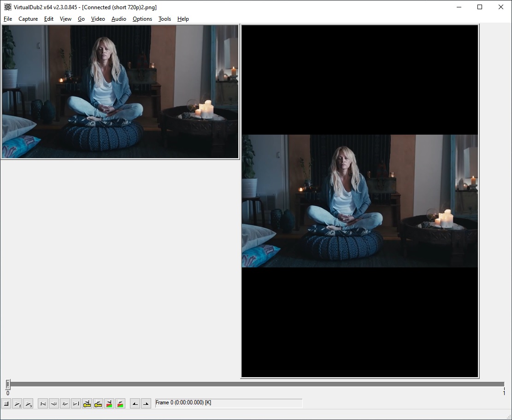Click the VirtualDub2 gear icon in title bar
512x420 pixels.
[7, 7]
